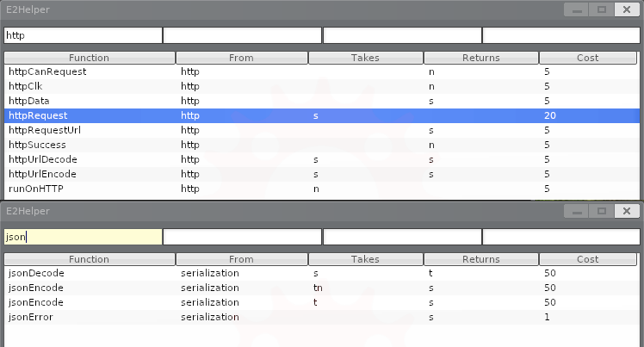Select the httpRequest row
The width and height of the screenshot is (644, 347).
322,115
